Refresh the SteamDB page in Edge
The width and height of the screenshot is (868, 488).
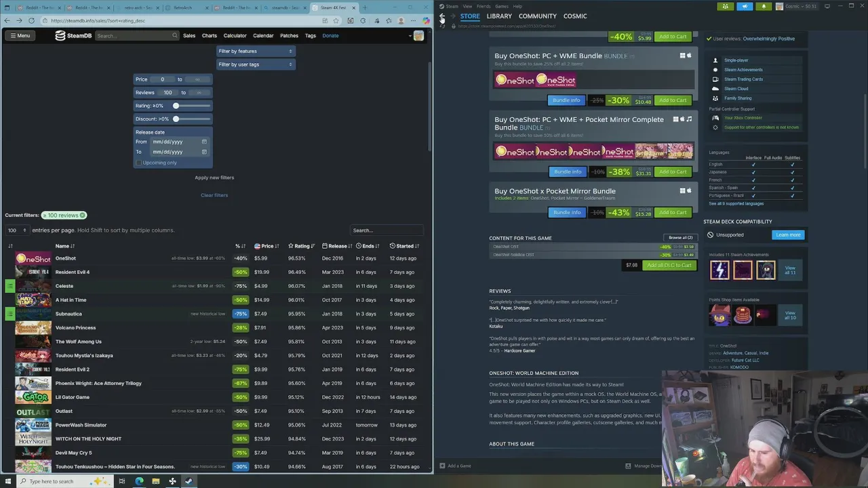click(30, 20)
